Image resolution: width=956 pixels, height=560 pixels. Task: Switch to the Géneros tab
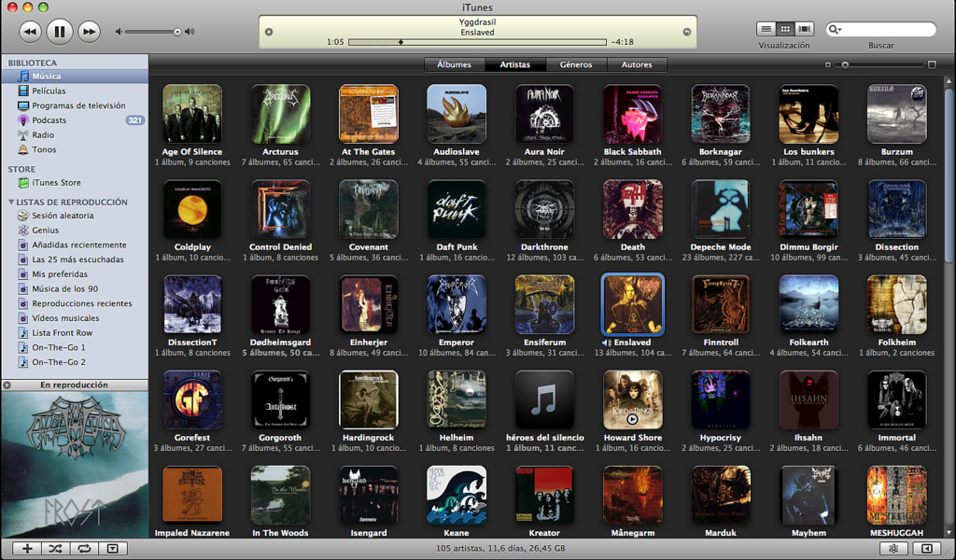[576, 64]
